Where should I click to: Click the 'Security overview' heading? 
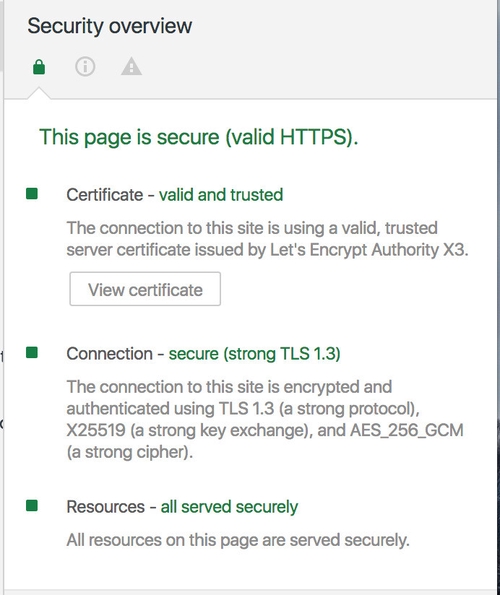click(x=110, y=26)
